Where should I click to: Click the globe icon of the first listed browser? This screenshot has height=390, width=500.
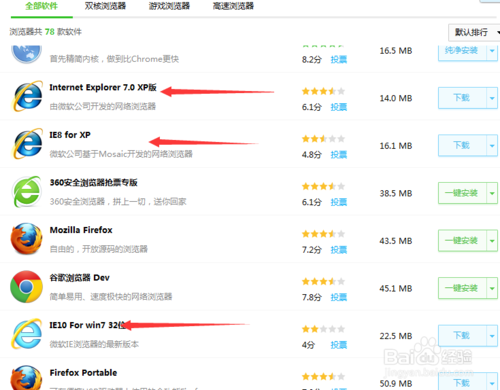pos(27,53)
